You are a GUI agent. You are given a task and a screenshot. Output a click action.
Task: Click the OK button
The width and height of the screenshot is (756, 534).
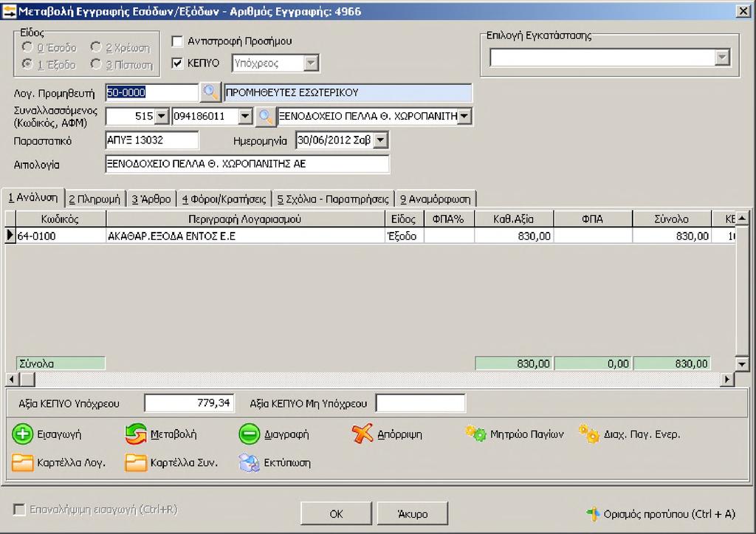click(x=336, y=514)
